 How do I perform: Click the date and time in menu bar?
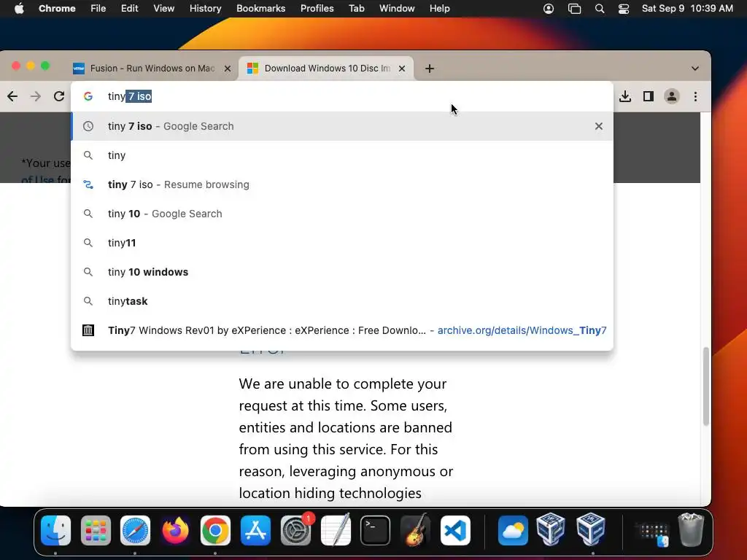pos(687,9)
